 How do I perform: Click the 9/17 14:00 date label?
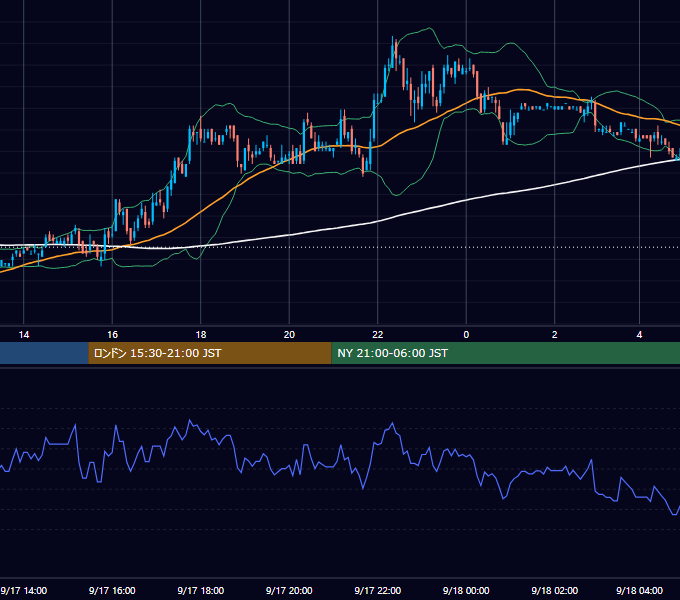[x=24, y=590]
